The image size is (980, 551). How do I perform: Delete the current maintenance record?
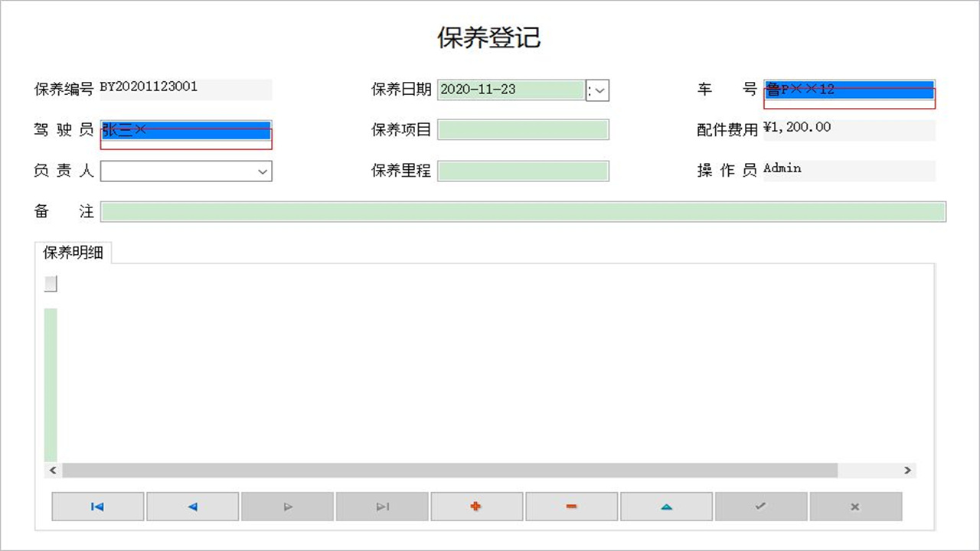click(x=571, y=506)
